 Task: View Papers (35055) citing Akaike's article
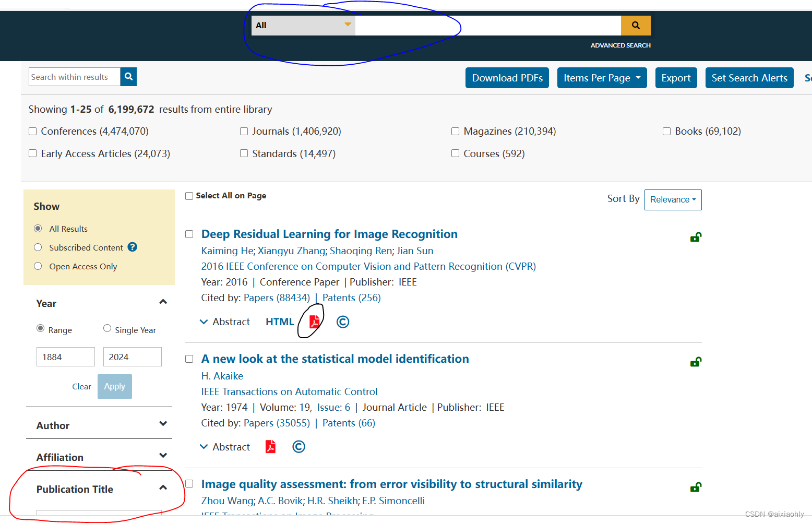[277, 423]
